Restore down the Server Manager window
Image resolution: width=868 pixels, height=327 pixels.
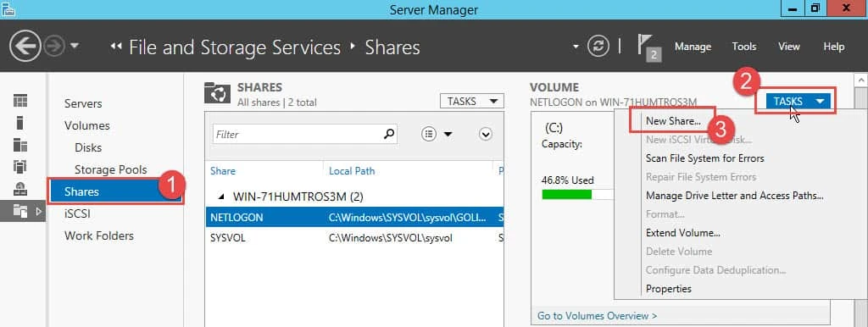[x=815, y=8]
